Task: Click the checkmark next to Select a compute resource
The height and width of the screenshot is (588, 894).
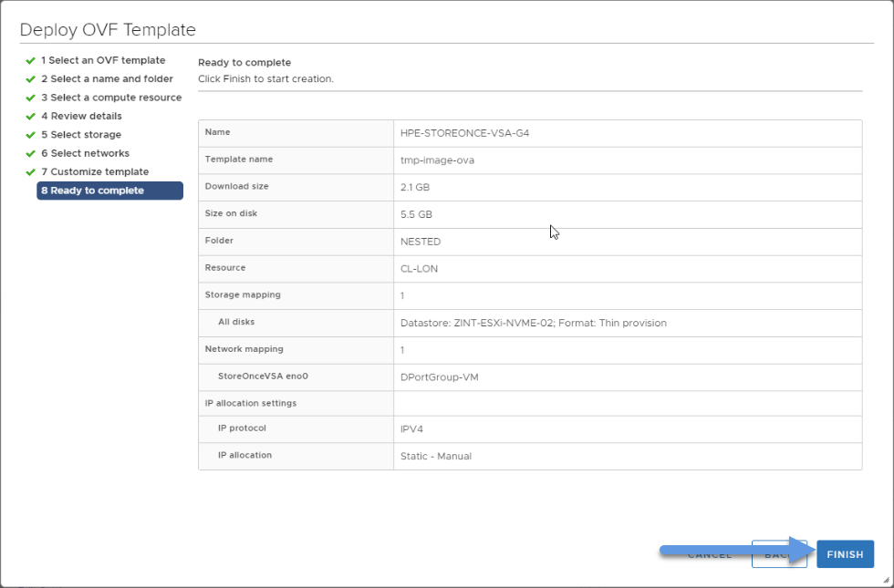Action: [x=31, y=98]
